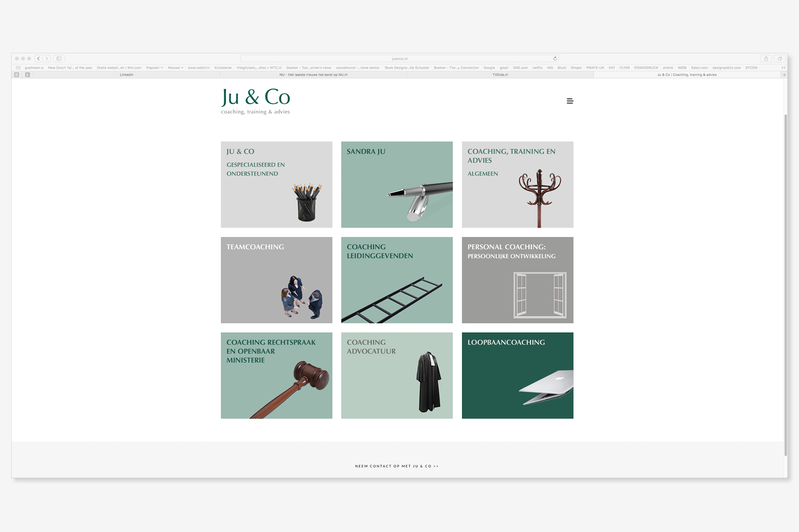This screenshot has width=799, height=532.
Task: Open a new tab with the plus icon
Action: [784, 75]
